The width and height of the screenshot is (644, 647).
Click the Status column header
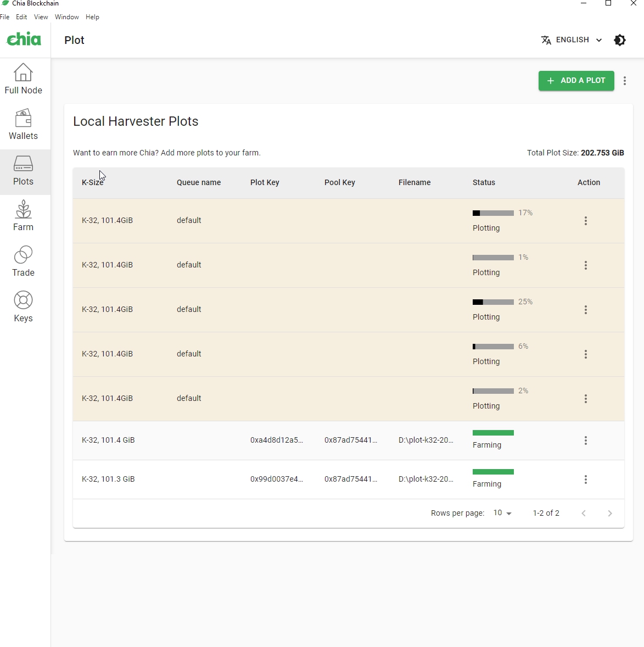[x=484, y=182]
